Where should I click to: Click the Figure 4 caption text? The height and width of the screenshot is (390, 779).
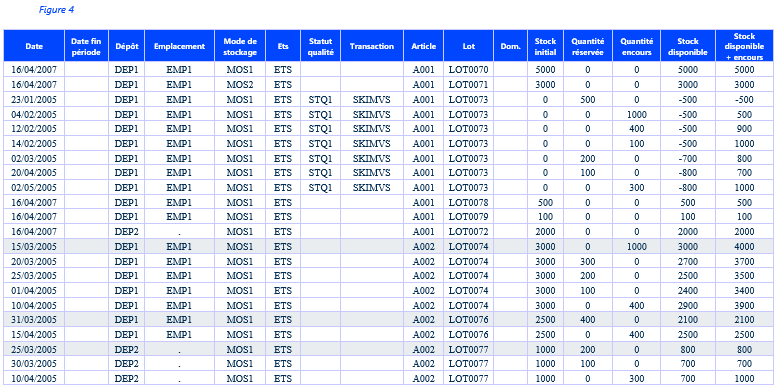[56, 9]
